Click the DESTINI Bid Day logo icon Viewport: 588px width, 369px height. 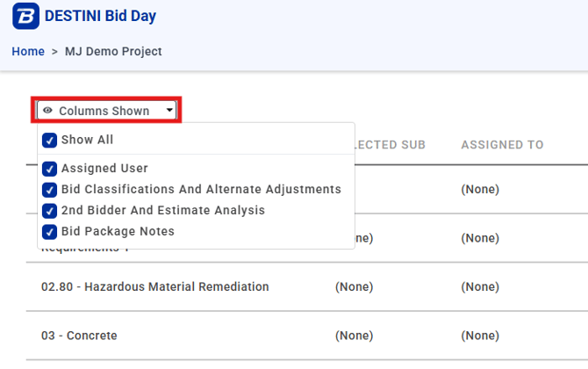pos(25,16)
